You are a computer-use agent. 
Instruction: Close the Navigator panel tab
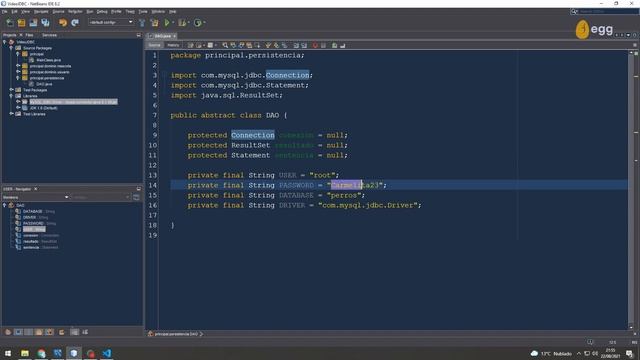(x=36, y=189)
